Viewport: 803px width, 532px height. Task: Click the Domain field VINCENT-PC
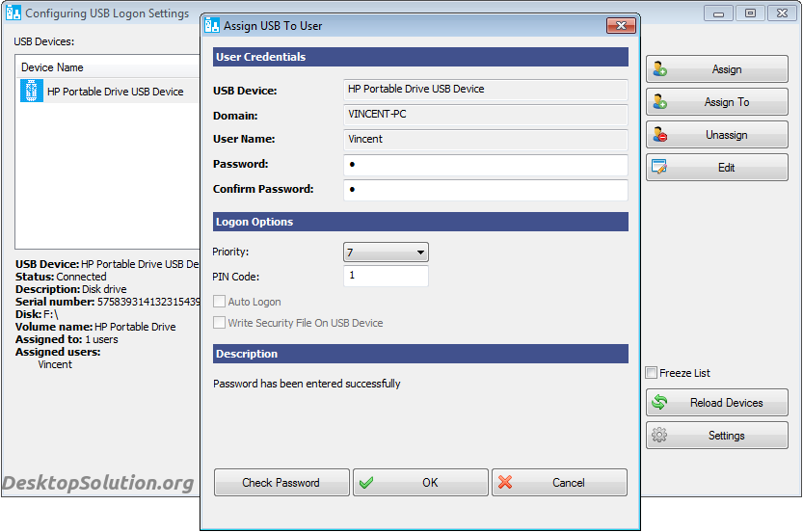486,114
